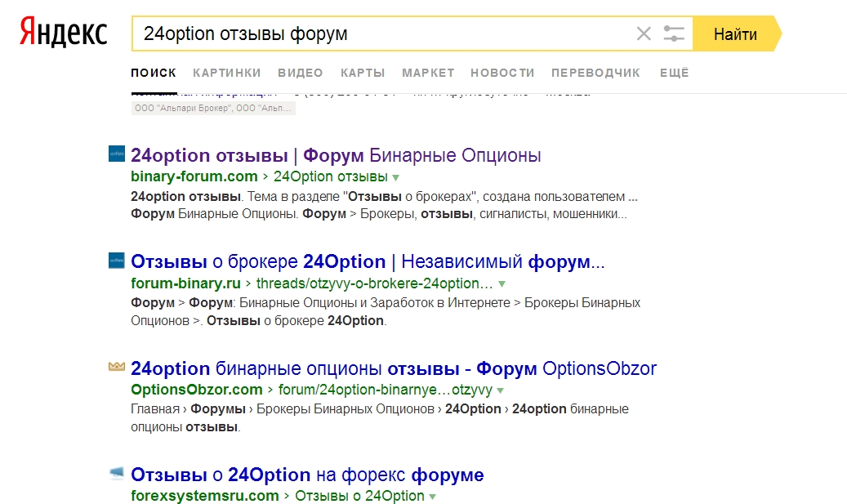
Task: Select the Поиск tab
Action: tap(154, 73)
